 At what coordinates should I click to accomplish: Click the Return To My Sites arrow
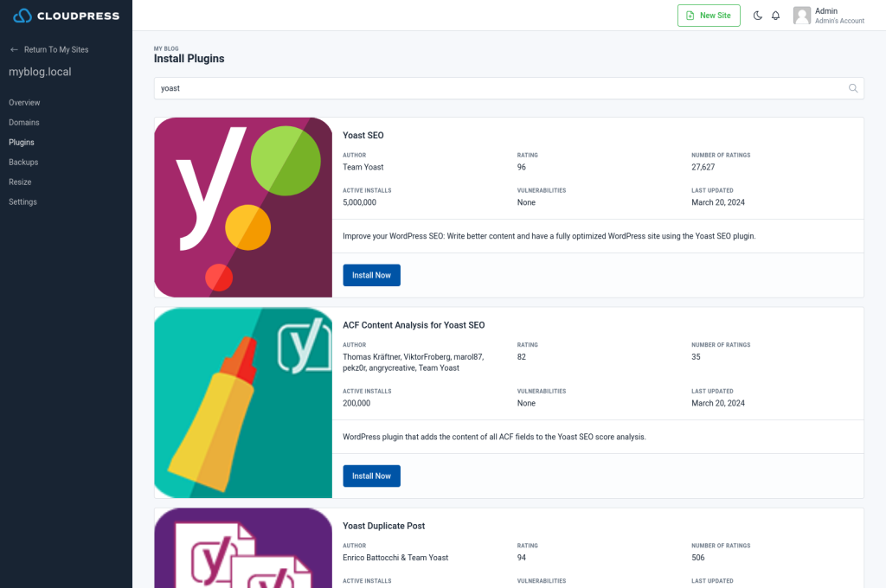point(14,49)
